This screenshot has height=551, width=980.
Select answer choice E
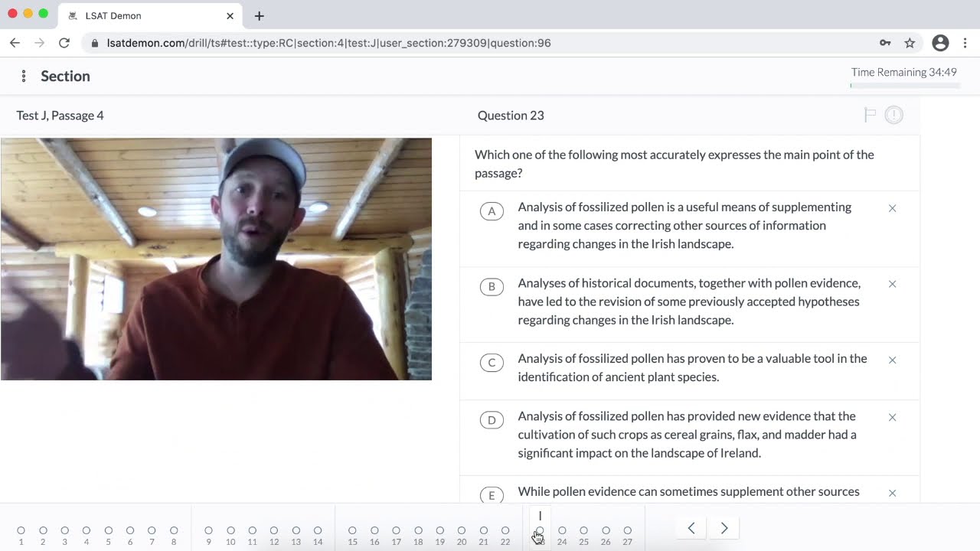coord(492,495)
